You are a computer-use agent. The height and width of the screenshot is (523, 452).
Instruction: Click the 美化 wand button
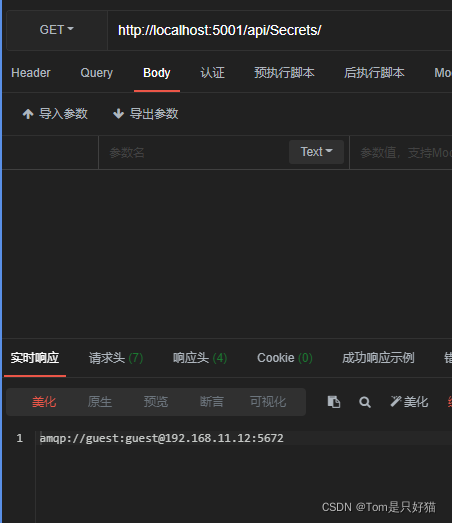(409, 402)
